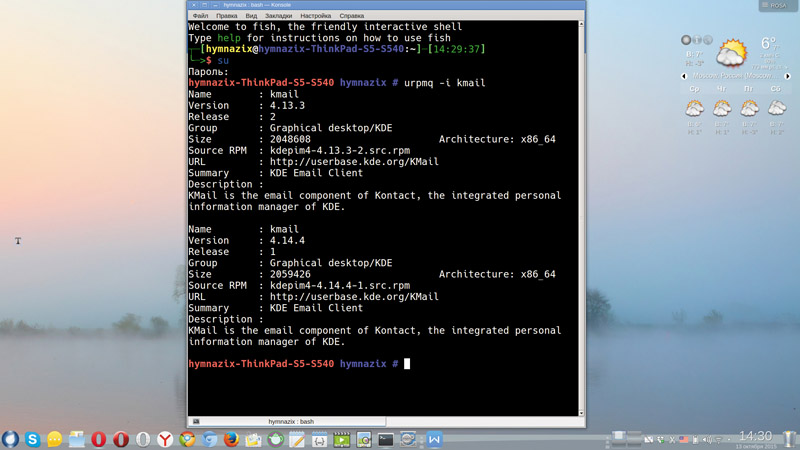Click the Konsole scrollbar down arrow
Screen dimensions: 800x450
click(x=581, y=413)
